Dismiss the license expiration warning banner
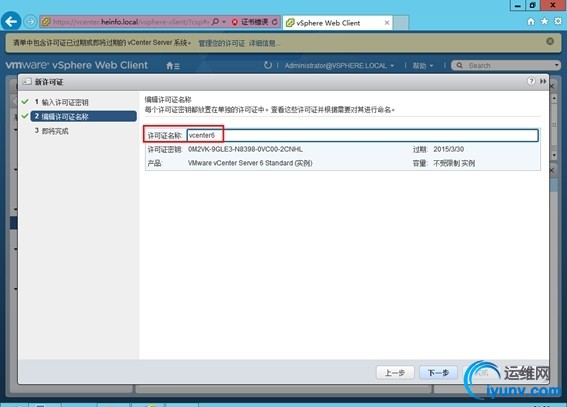This screenshot has height=407, width=567. point(550,41)
